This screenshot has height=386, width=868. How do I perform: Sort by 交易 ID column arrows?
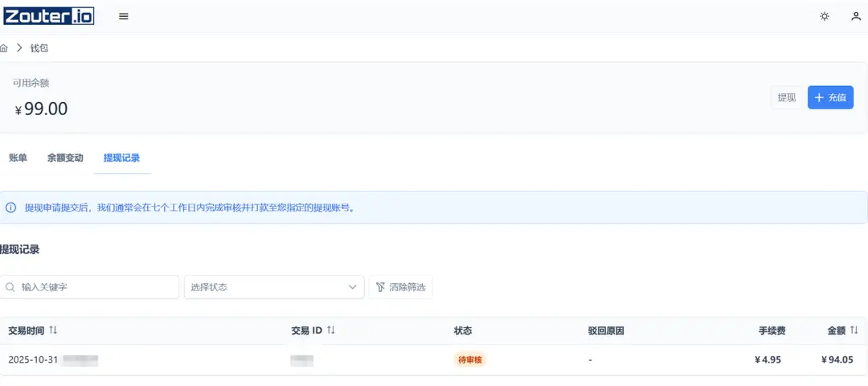click(x=331, y=331)
